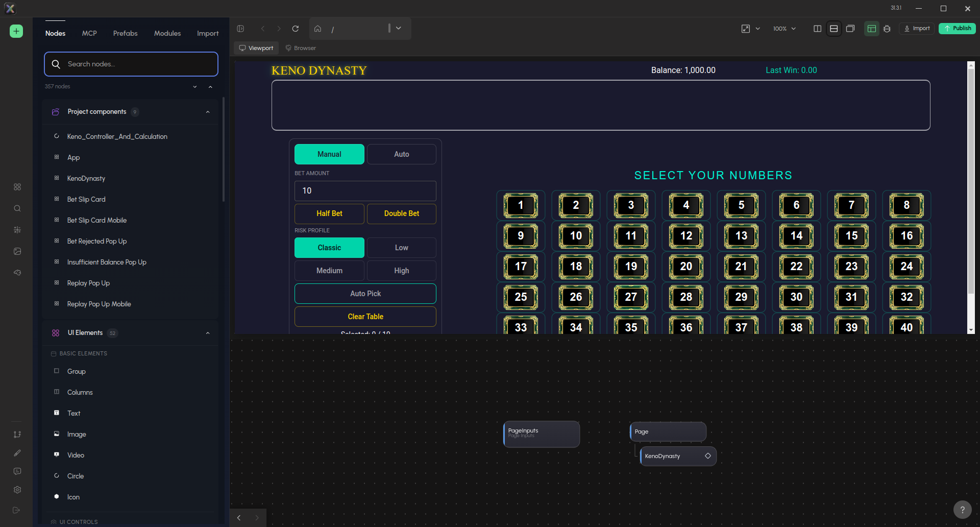The width and height of the screenshot is (980, 527).
Task: Open the preview in new window icon
Action: coord(746,29)
